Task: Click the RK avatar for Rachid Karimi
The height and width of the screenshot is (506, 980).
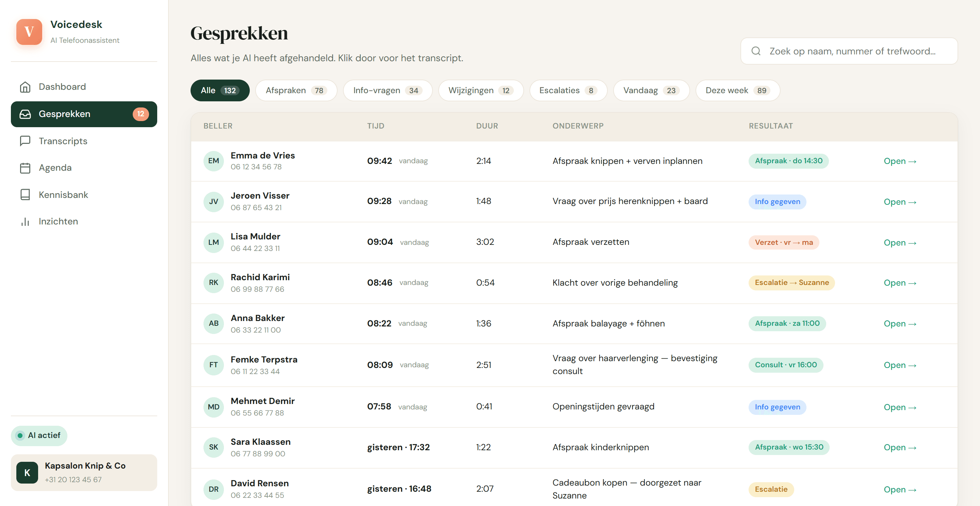Action: tap(213, 283)
